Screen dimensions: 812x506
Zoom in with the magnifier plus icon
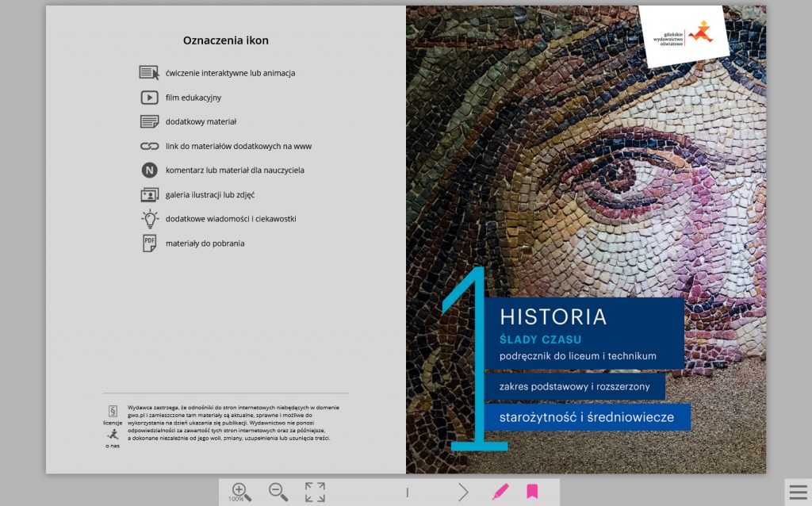241,492
